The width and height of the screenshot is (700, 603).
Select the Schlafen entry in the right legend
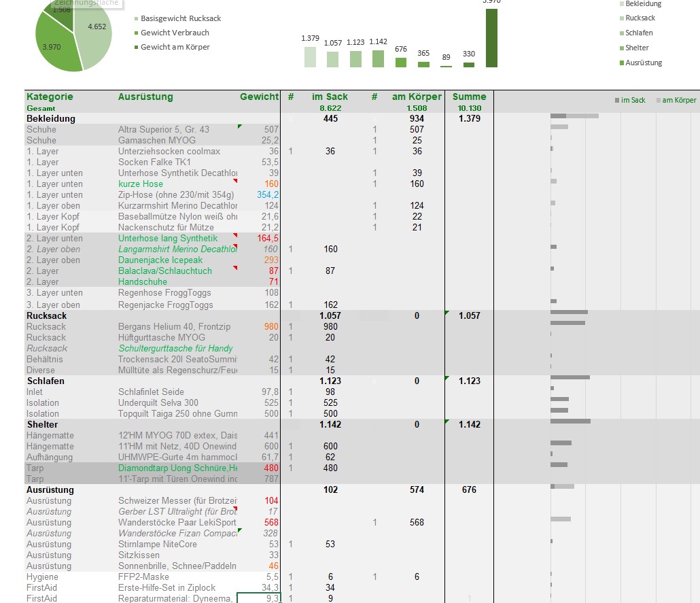coord(639,33)
